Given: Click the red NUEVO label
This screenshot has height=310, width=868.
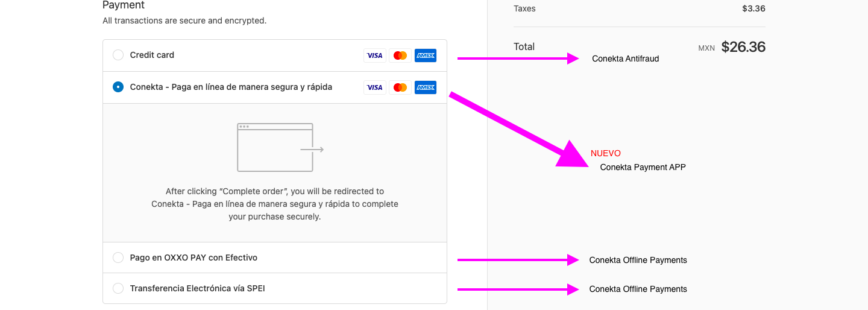Looking at the screenshot, I should click(606, 153).
